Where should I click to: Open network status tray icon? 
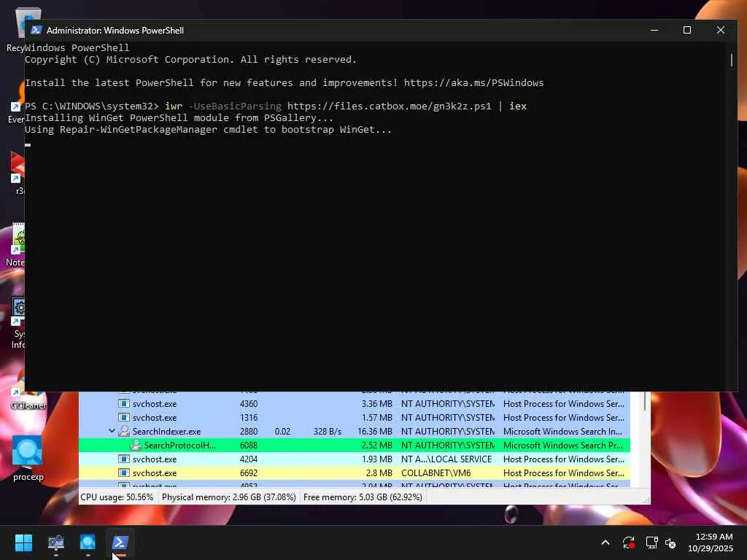(x=651, y=542)
